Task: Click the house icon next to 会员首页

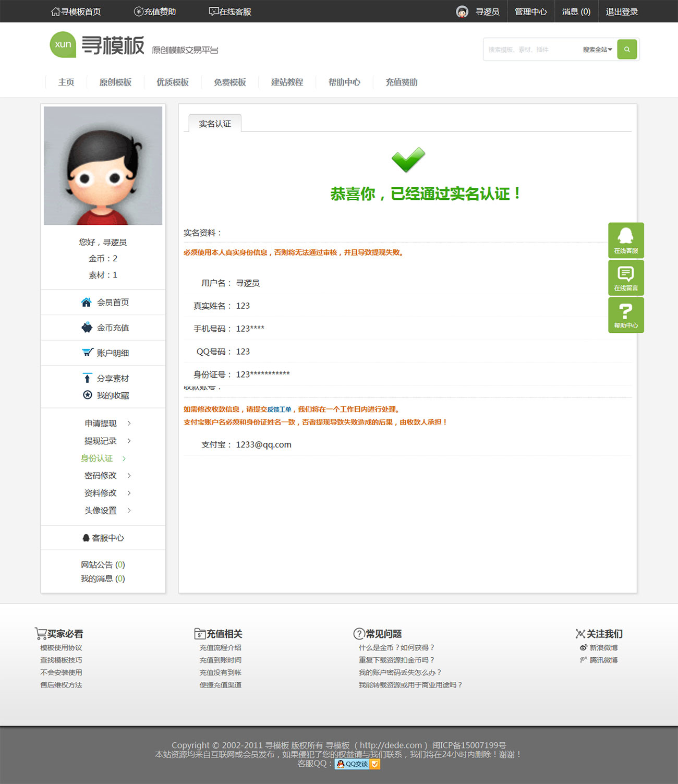Action: (x=87, y=303)
